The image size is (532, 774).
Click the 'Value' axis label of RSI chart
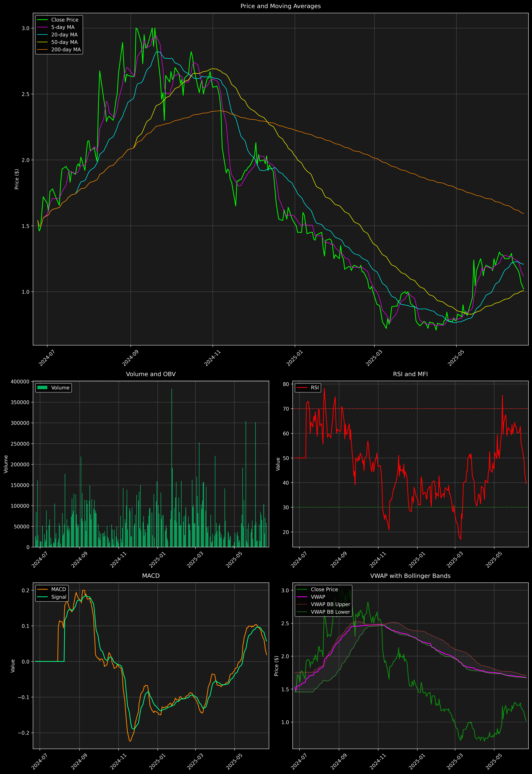(278, 464)
